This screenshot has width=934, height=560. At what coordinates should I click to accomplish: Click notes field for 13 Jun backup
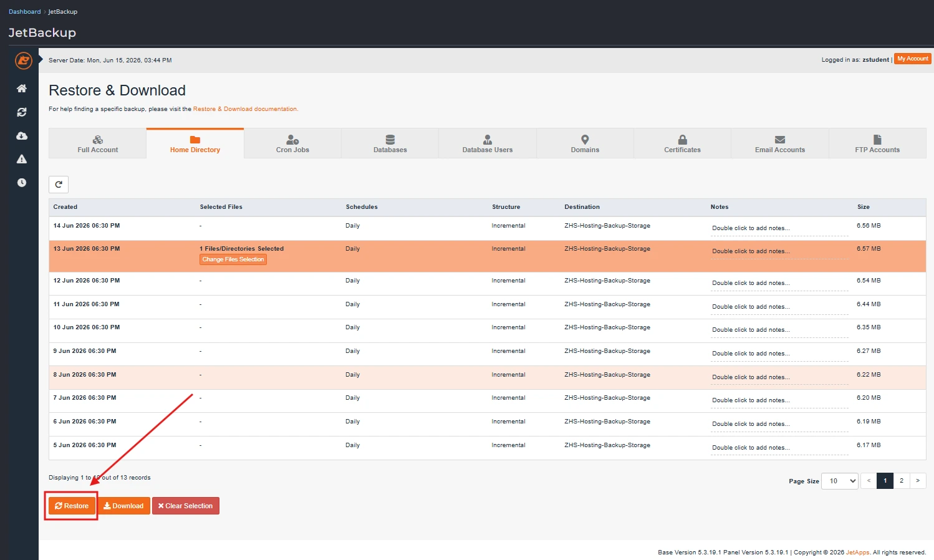pos(779,251)
